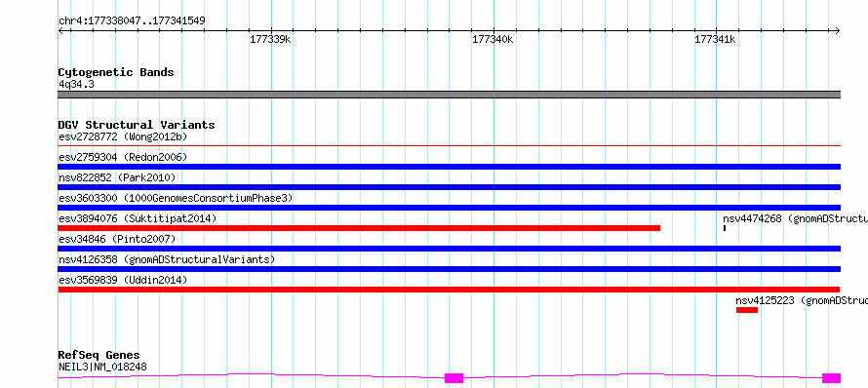Click the 4q34.3 cytogenetic band bar
Viewport: 868px width, 388px height.
click(449, 95)
